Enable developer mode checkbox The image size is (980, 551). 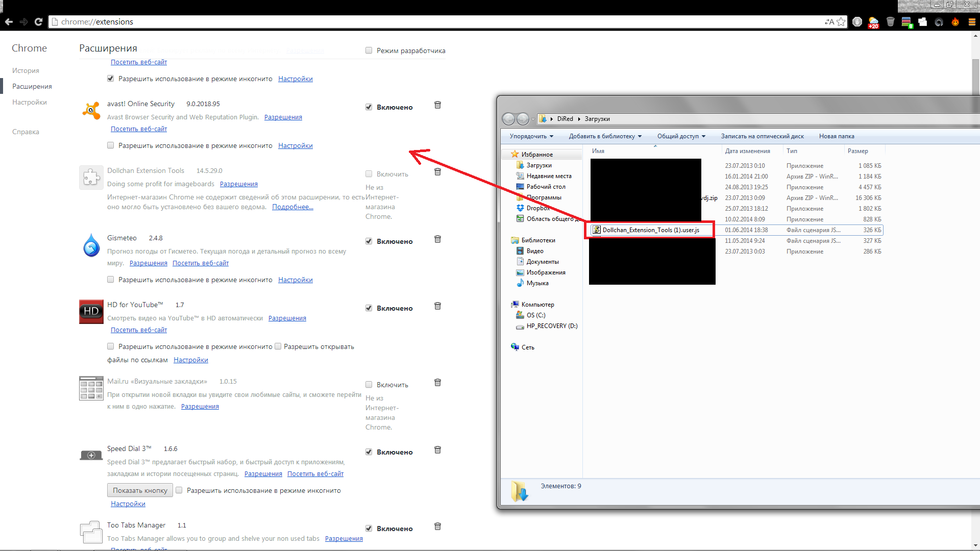click(369, 51)
